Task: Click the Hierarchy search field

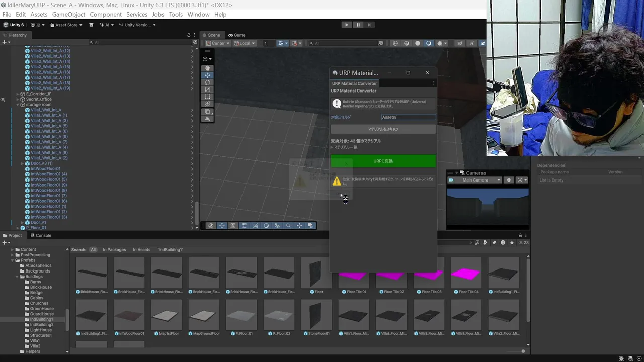Action: tap(141, 42)
